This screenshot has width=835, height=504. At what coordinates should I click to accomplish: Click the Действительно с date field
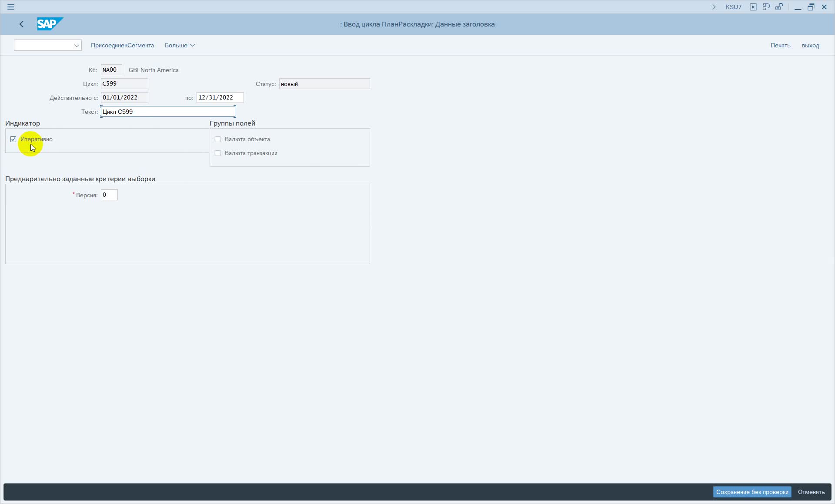[x=124, y=98]
